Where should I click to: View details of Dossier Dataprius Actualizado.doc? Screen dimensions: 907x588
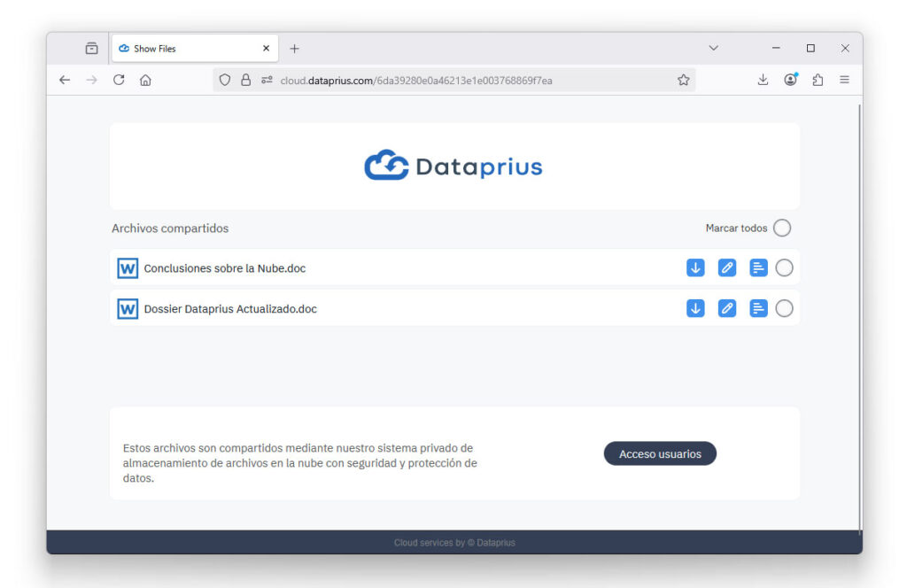(758, 308)
